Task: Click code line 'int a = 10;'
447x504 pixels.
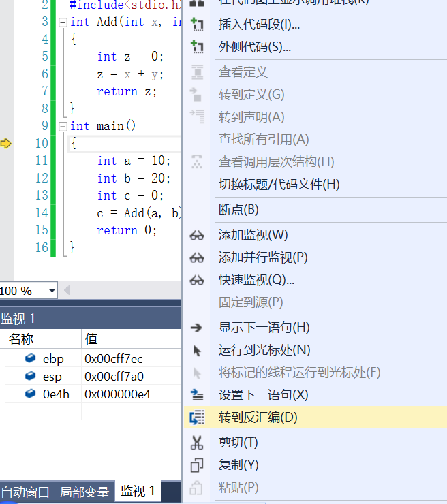Action: coord(134,160)
